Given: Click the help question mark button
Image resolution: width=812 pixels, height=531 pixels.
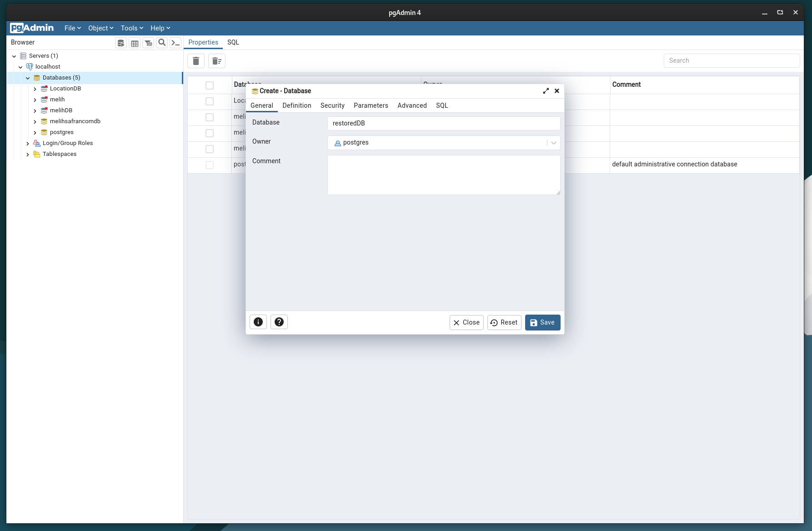Looking at the screenshot, I should coord(279,322).
